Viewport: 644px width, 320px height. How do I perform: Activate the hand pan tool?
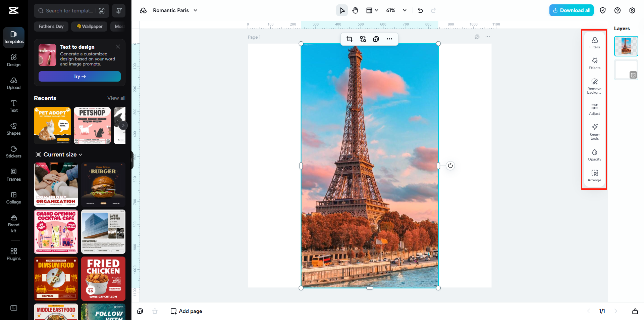(x=355, y=10)
